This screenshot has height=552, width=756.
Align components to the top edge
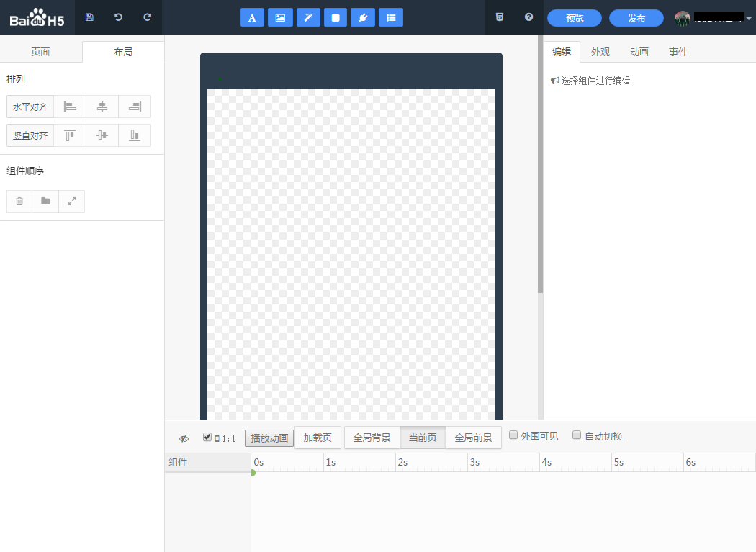(x=70, y=135)
